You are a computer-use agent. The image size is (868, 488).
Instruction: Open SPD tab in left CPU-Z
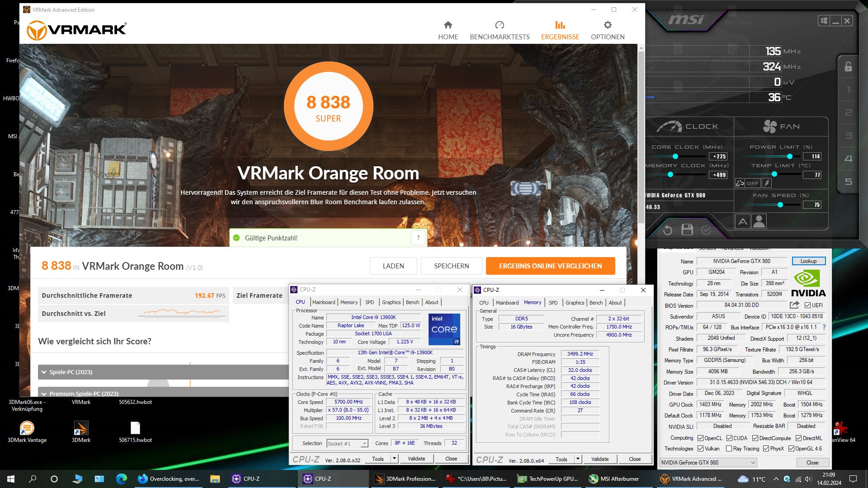[x=369, y=302]
